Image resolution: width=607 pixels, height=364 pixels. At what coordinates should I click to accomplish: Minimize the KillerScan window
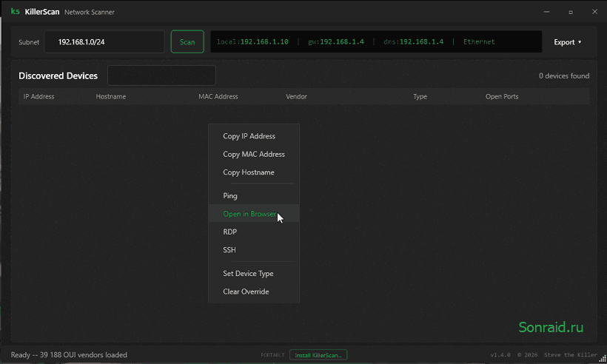coord(546,12)
